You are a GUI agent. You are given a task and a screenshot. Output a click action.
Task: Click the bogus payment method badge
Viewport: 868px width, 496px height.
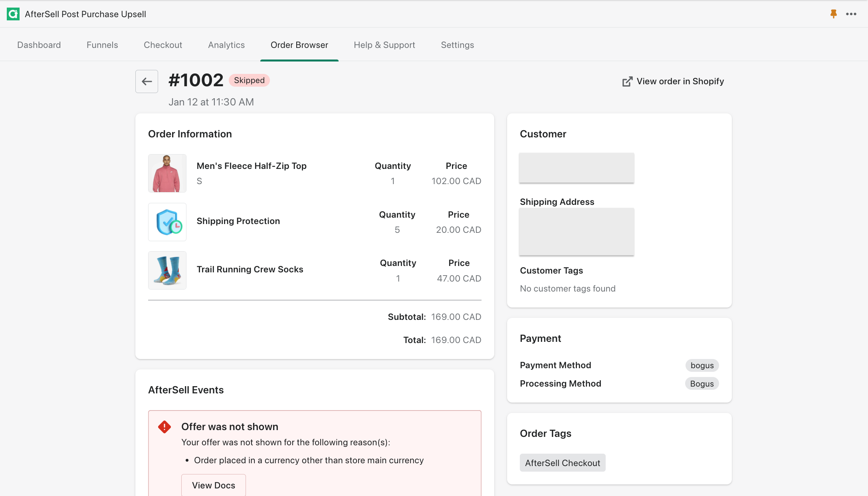click(x=702, y=365)
